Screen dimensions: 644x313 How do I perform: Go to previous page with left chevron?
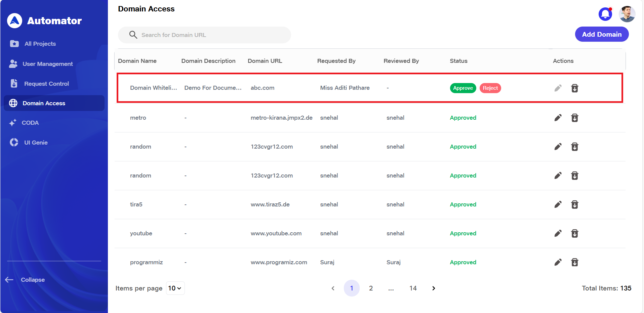click(x=333, y=288)
